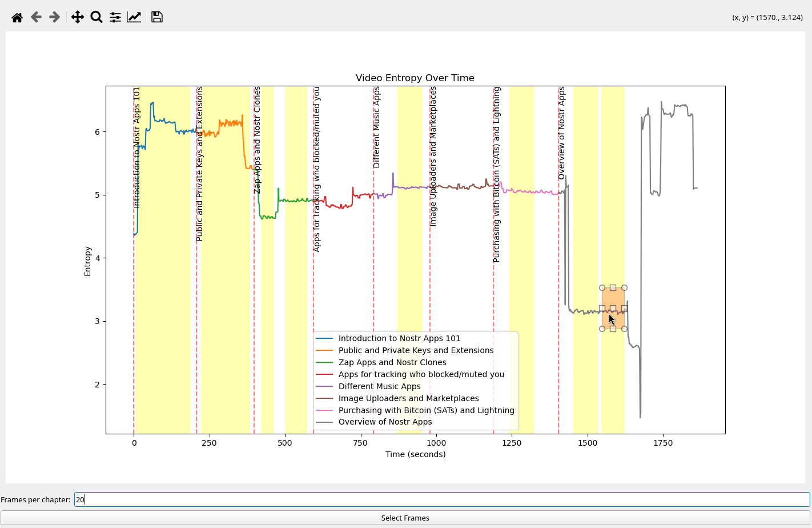
Task: Click vertical label Apps for tracking who blocked/muted you
Action: [316, 169]
